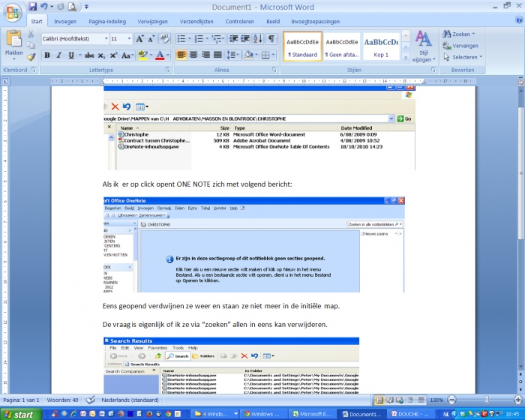Toggle underline formatting
525x420 pixels.
pyautogui.click(x=71, y=55)
